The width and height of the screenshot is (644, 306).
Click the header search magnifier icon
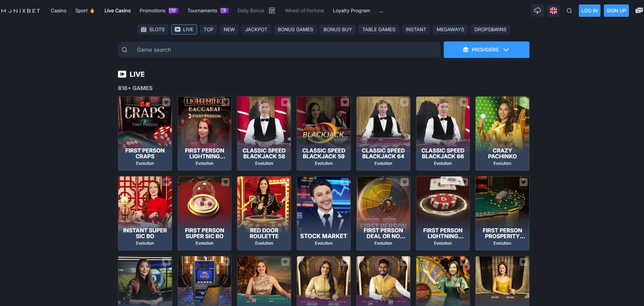pyautogui.click(x=569, y=11)
